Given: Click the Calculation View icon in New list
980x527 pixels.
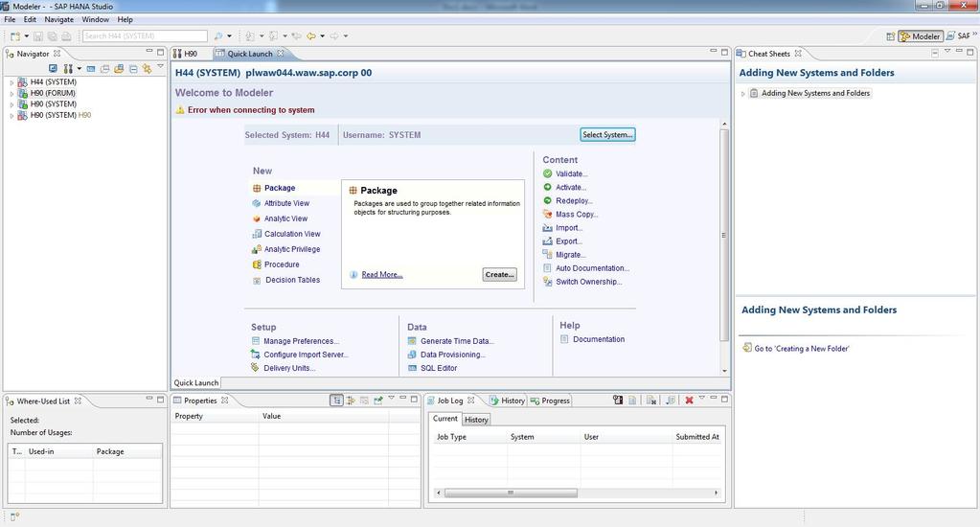Looking at the screenshot, I should point(257,234).
